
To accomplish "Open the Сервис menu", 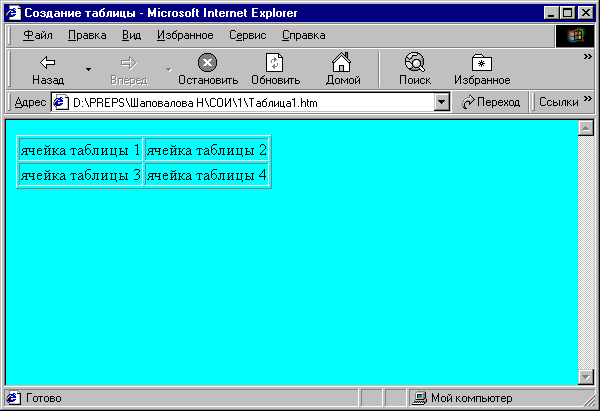I will tap(248, 35).
